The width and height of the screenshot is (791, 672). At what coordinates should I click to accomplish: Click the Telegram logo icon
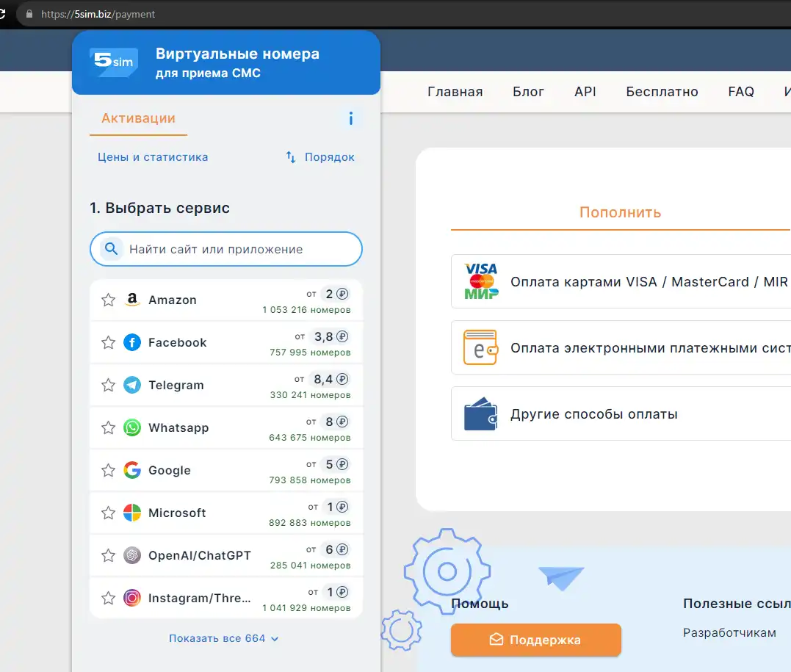[132, 385]
